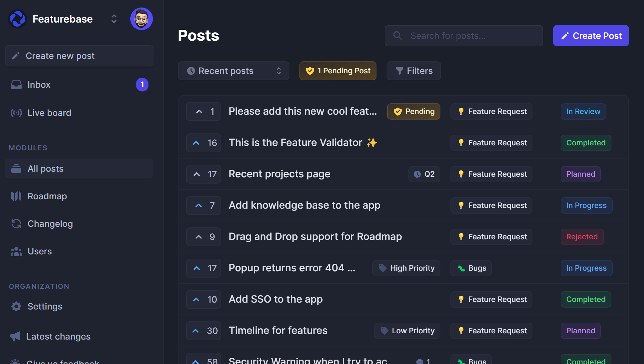Click the Live board broadcast icon
644x364 pixels.
pyautogui.click(x=16, y=113)
